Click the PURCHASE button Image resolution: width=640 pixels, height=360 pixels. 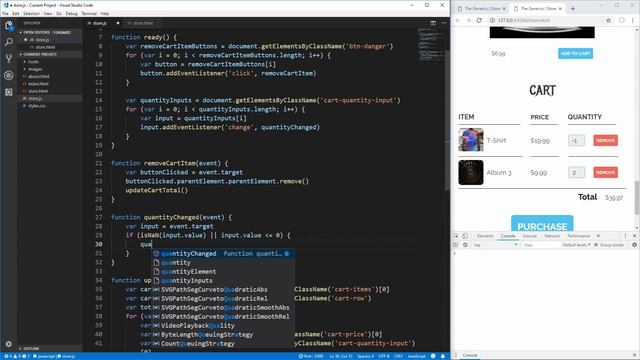click(x=542, y=224)
